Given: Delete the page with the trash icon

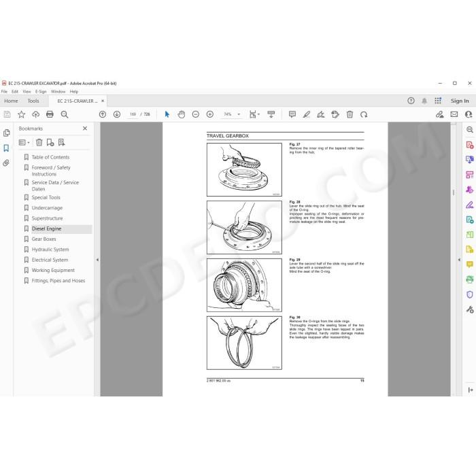Looking at the screenshot, I should (350, 114).
